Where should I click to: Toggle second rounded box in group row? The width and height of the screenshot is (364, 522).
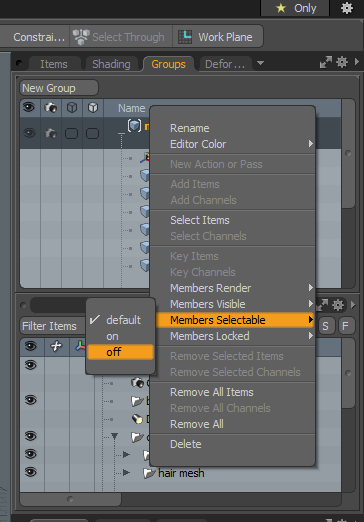click(92, 134)
